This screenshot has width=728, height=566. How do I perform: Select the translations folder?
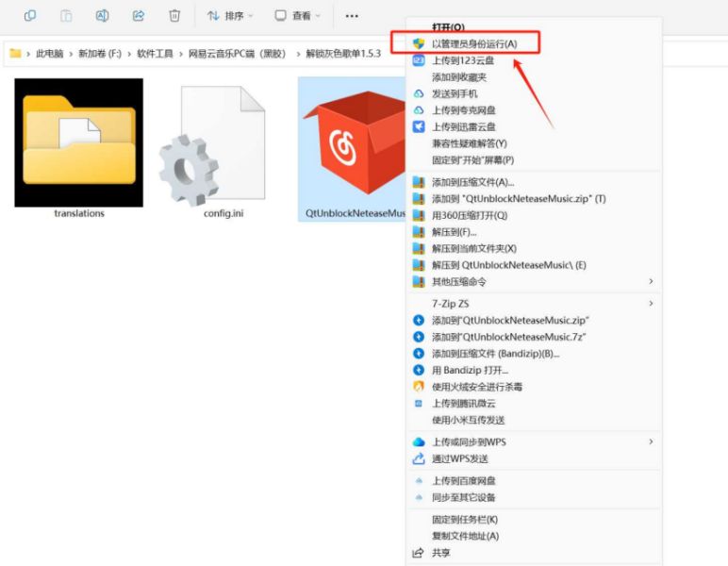tap(79, 149)
